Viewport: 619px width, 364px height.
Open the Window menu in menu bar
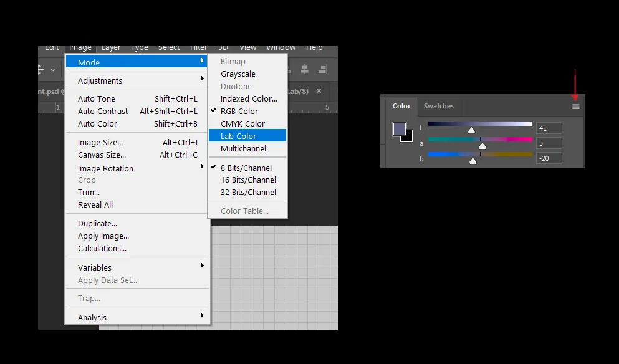pos(281,48)
